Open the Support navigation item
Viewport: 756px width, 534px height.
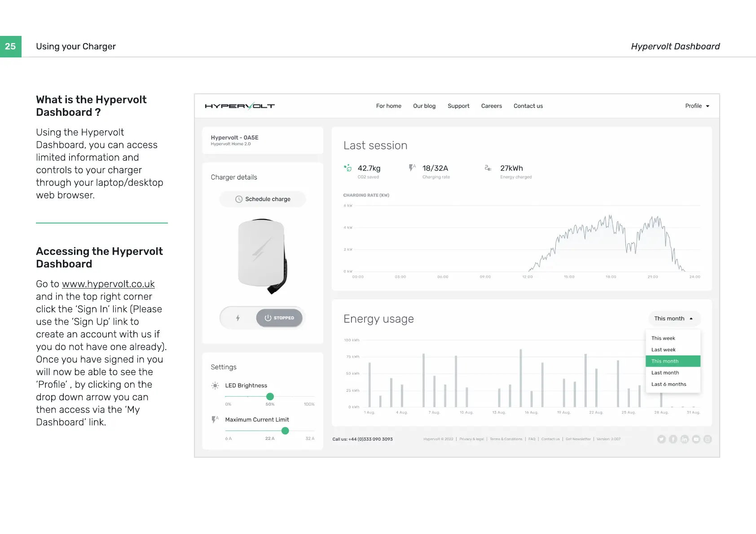pyautogui.click(x=458, y=106)
